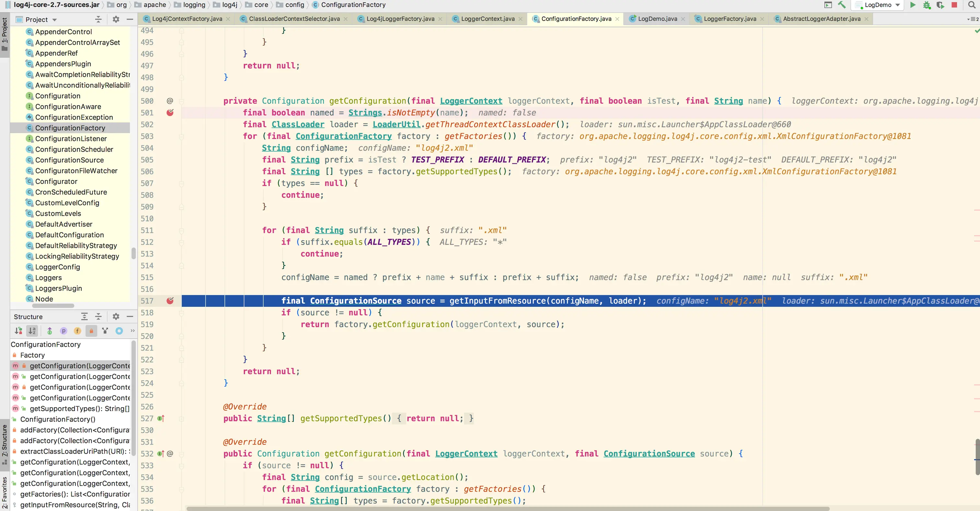Open the run anything window icon
Screen dimensions: 980x511
coord(828,5)
